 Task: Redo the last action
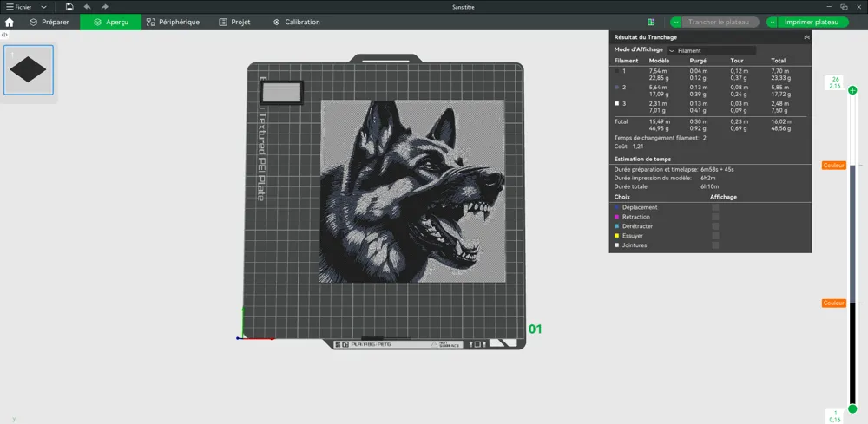[x=105, y=7]
